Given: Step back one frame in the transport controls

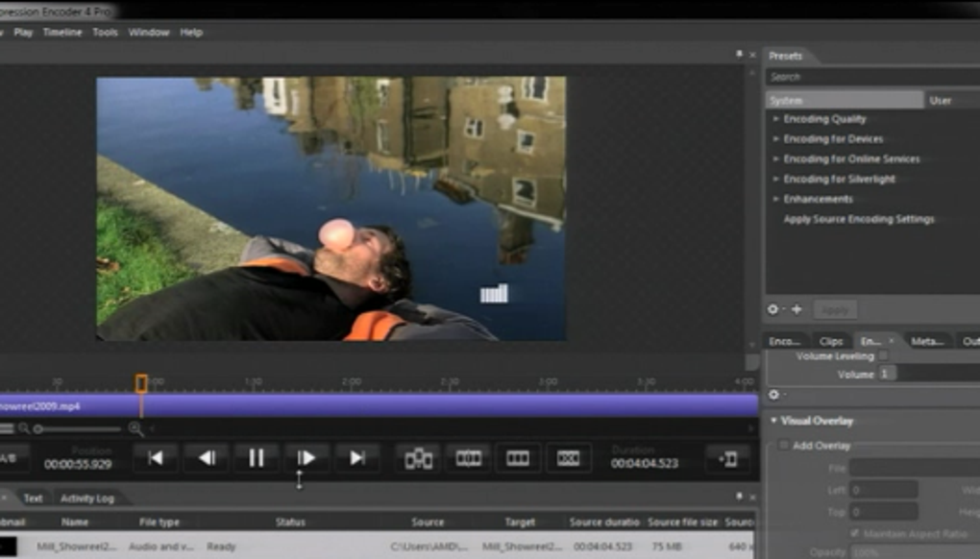Looking at the screenshot, I should 206,458.
